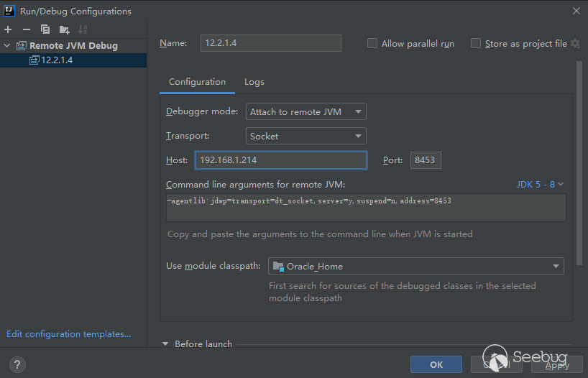
Task: Open the Store as project file gear settings
Action: (575, 44)
